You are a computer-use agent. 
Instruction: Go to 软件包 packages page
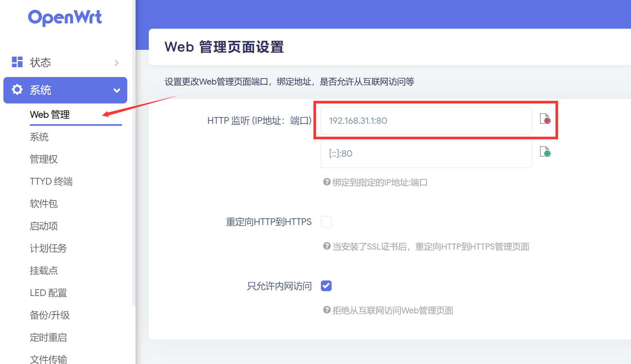tap(44, 204)
